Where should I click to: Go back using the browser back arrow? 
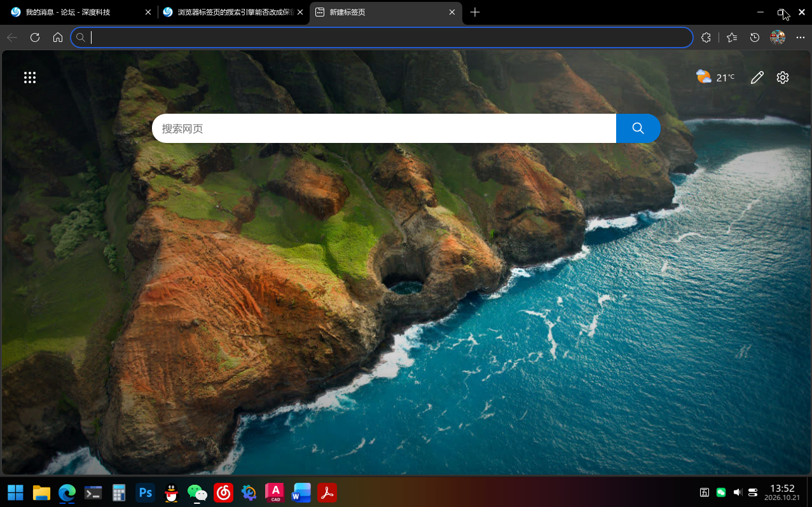click(x=11, y=37)
